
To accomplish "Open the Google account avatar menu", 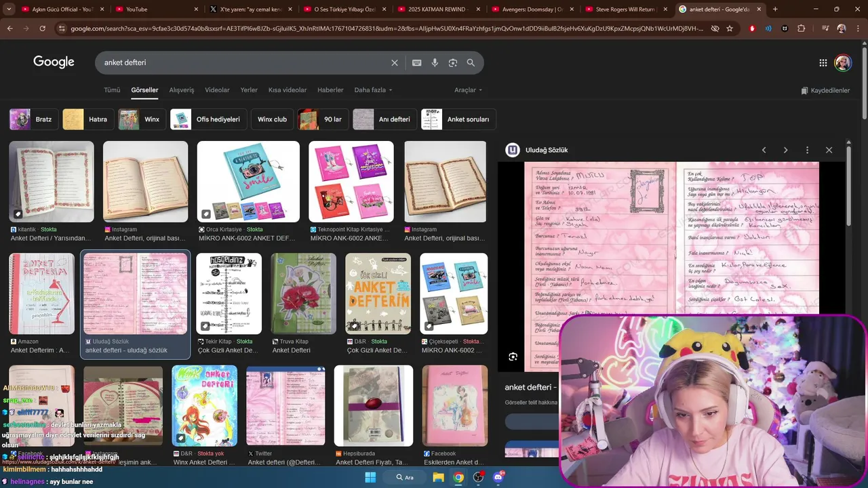I will coord(843,62).
